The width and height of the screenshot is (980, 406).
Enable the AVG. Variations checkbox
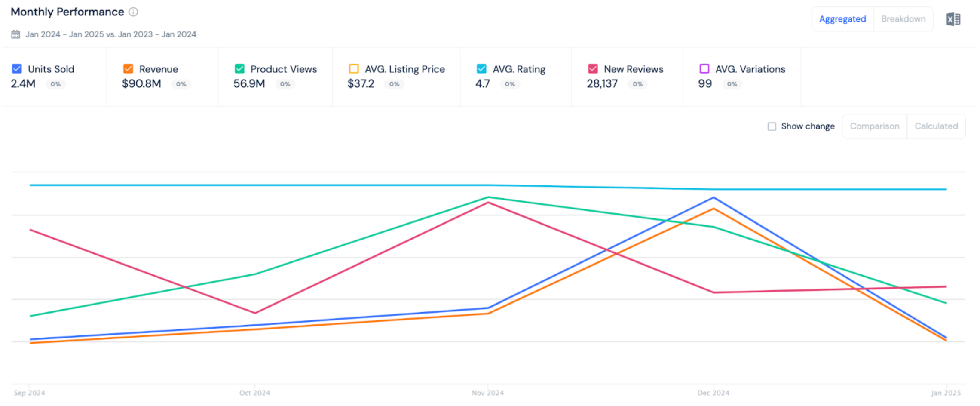[704, 69]
